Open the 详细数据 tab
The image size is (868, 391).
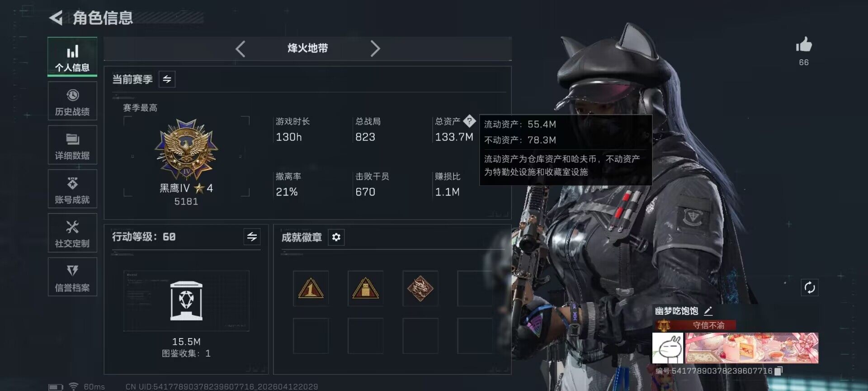coord(72,145)
